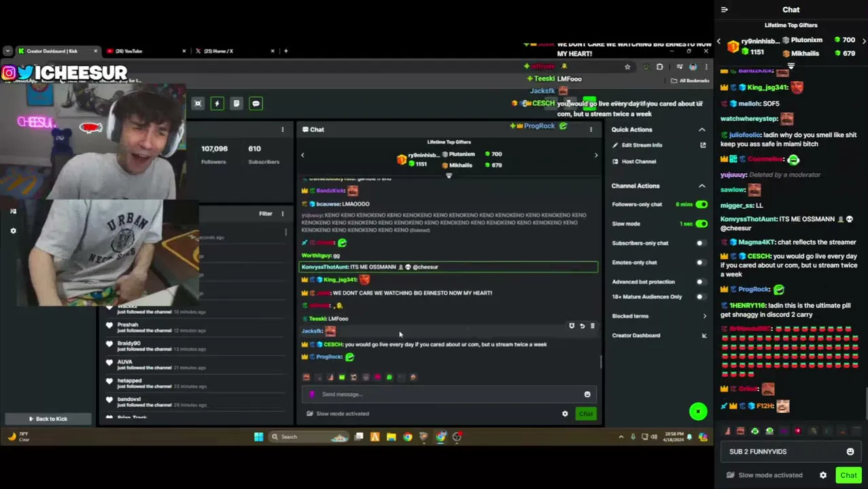Pop out Edit Stream Info in new window
The width and height of the screenshot is (868, 489).
703,145
